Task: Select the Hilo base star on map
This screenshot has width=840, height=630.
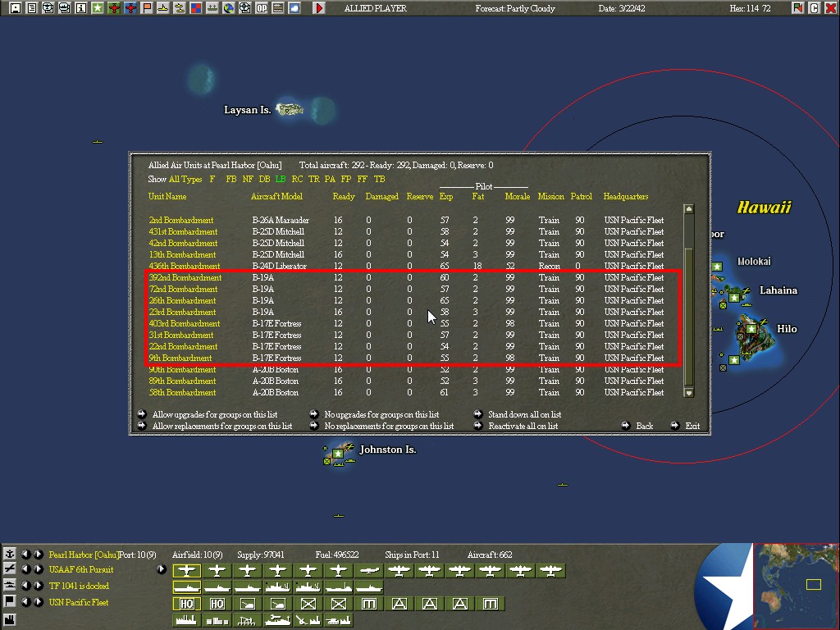Action: (x=751, y=328)
